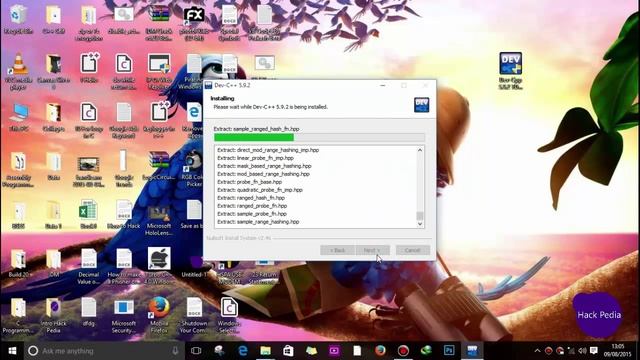Select the mask_based_range_hashing.hpp log line

[264, 166]
